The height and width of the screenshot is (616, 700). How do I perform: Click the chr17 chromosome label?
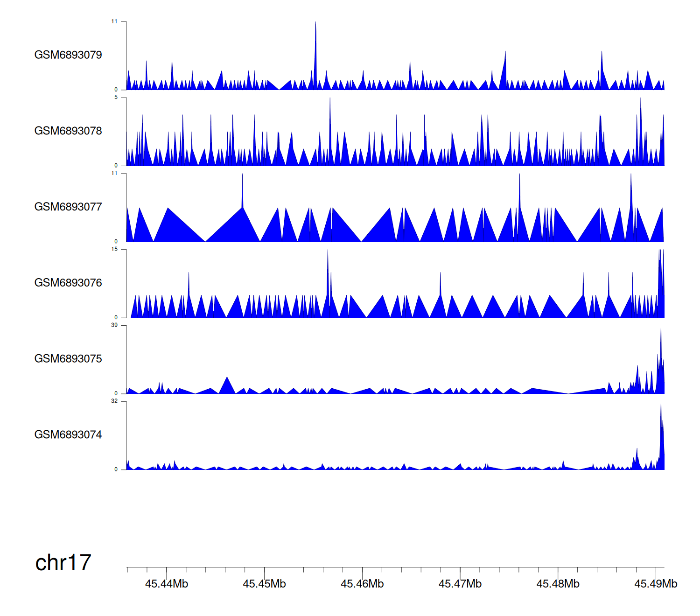click(63, 563)
